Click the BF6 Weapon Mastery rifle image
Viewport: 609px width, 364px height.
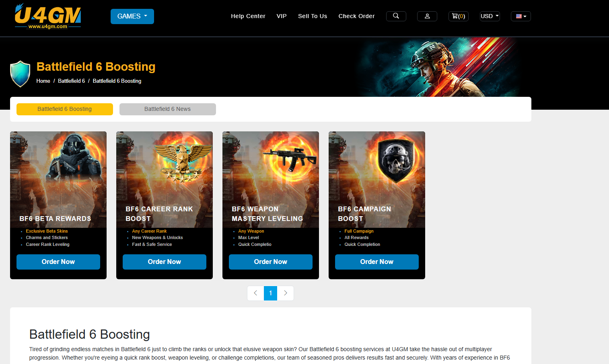click(x=290, y=159)
